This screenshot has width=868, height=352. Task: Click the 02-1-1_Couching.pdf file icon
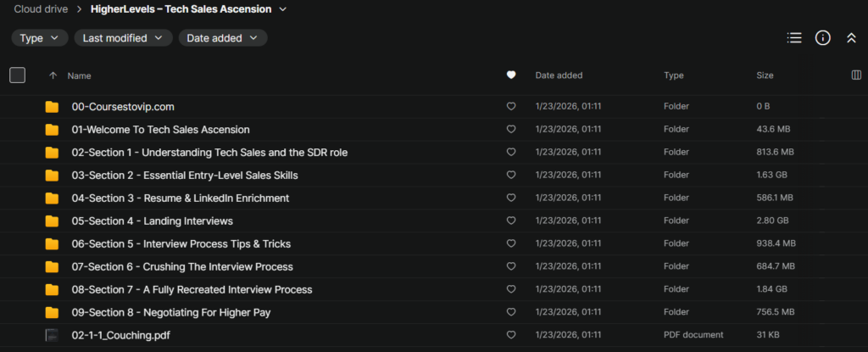[x=52, y=335]
